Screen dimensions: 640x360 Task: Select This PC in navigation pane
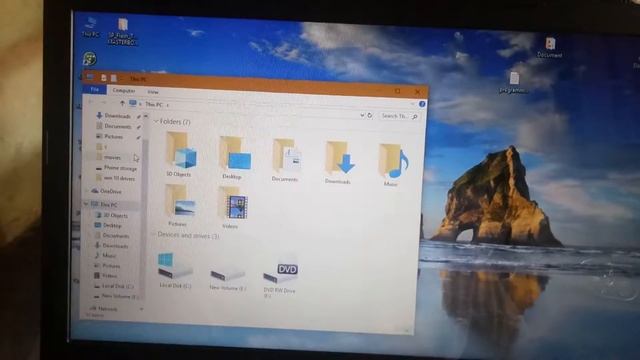(x=109, y=204)
